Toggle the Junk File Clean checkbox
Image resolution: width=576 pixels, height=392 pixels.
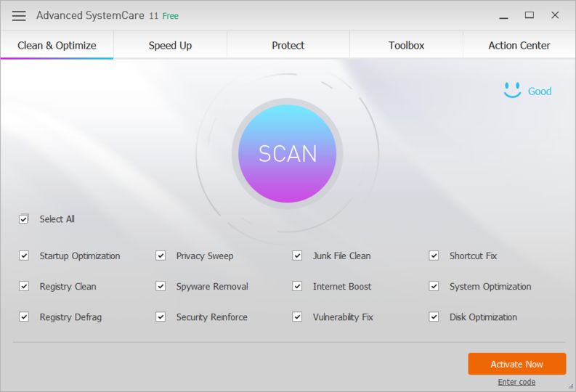point(297,256)
